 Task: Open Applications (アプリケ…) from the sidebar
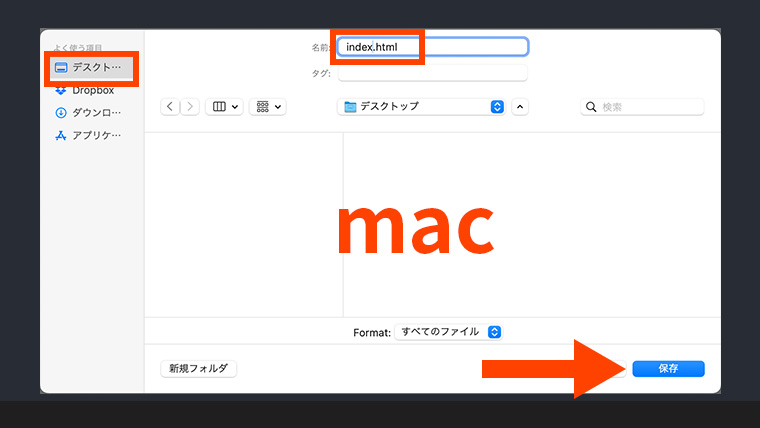(95, 136)
